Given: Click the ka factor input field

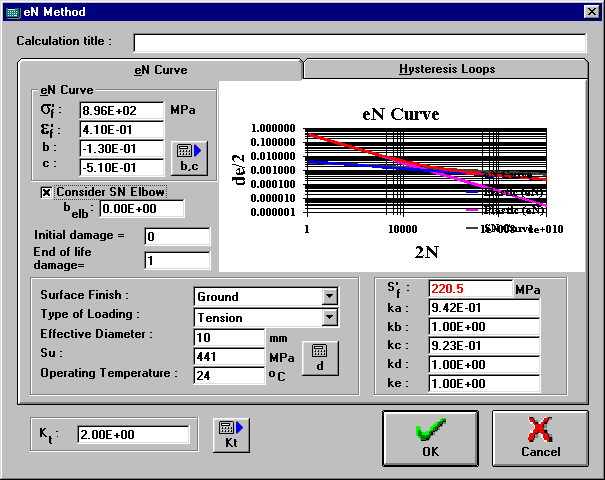Looking at the screenshot, I should [483, 308].
